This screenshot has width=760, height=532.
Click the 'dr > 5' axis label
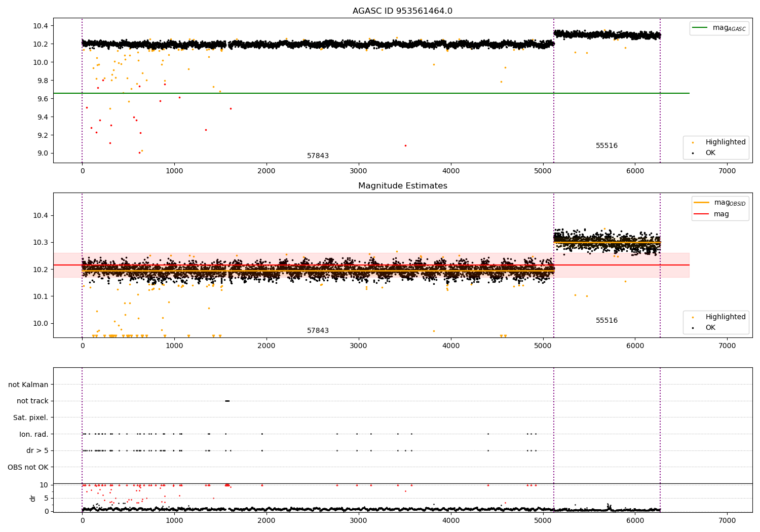click(37, 450)
